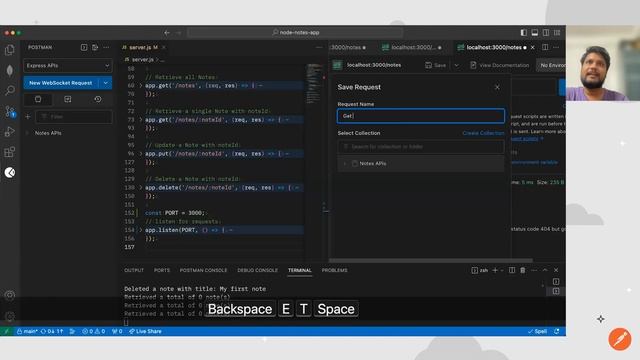The width and height of the screenshot is (640, 360).
Task: Click Create Collection link
Action: pyautogui.click(x=483, y=133)
